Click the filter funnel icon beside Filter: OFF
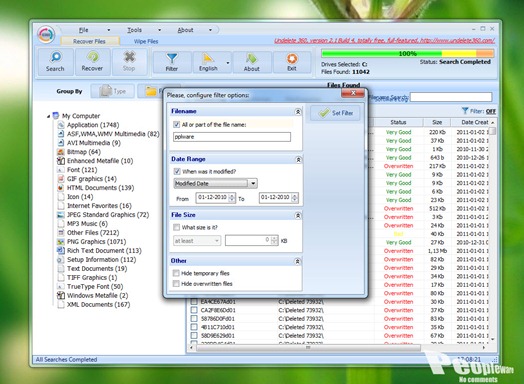Image resolution: width=524 pixels, height=384 pixels. tap(465, 111)
